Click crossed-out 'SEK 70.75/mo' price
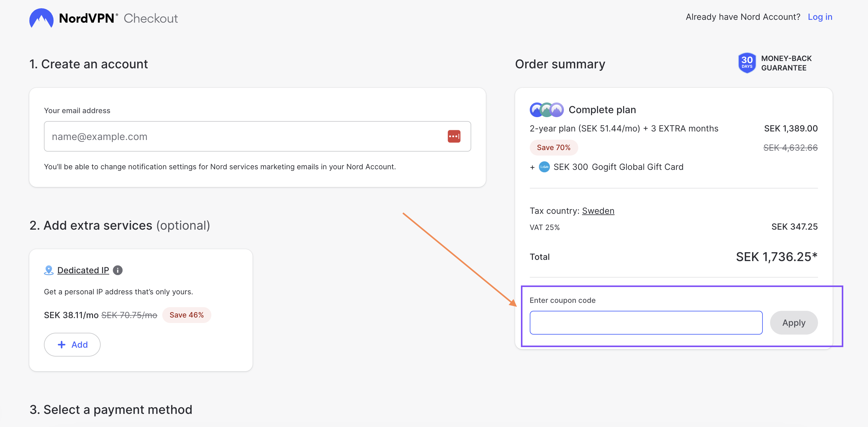868x427 pixels. coord(129,315)
